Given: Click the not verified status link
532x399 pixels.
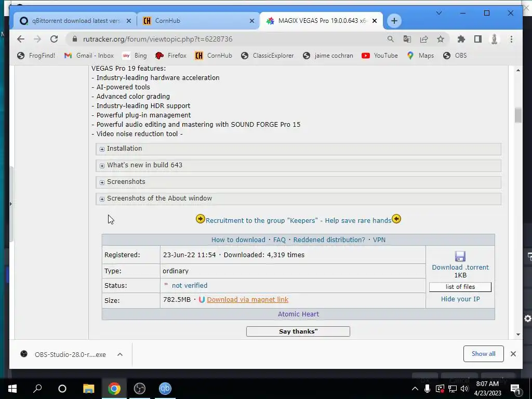Looking at the screenshot, I should click(x=189, y=286).
